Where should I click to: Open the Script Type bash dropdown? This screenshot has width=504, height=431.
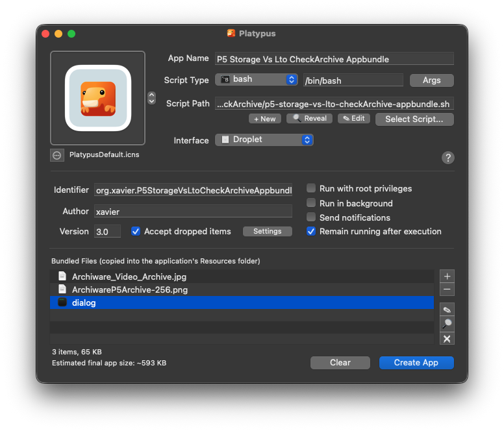coord(257,79)
